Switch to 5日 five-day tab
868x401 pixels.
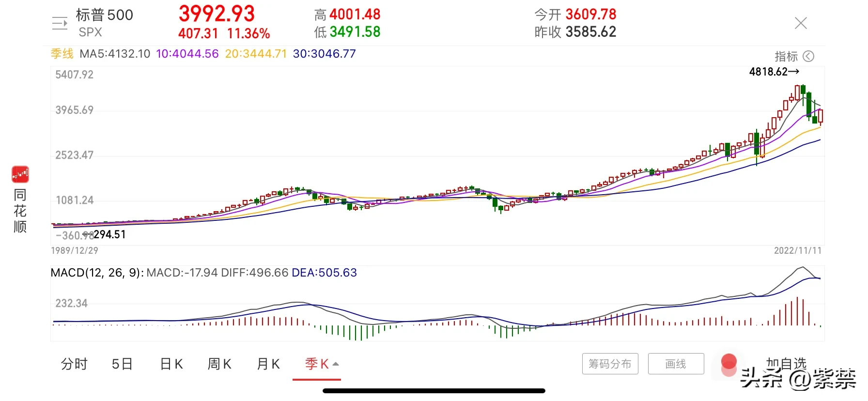(122, 364)
